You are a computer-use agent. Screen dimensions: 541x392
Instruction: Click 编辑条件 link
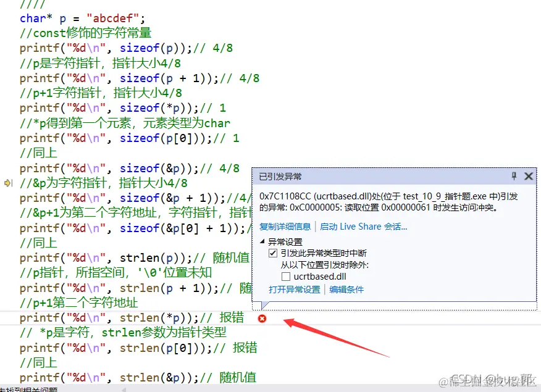[x=346, y=290]
